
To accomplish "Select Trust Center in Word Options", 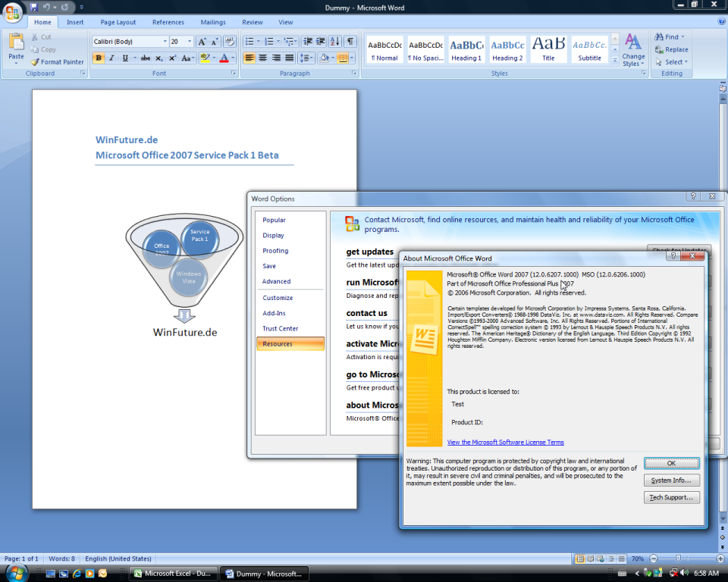I will 280,328.
